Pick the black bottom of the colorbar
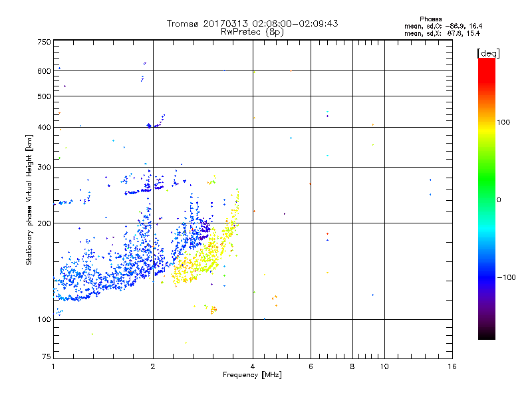Viewport: 532px width, 399px height. click(x=486, y=335)
